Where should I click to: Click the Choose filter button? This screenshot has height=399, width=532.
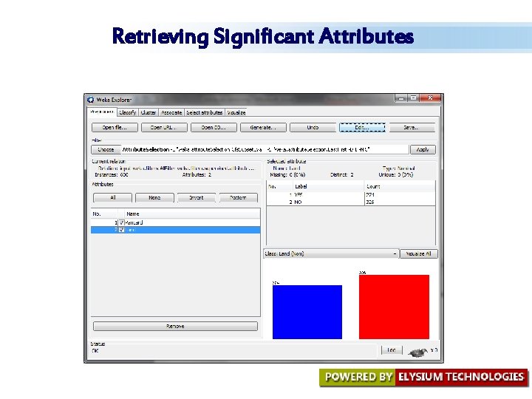[x=106, y=149]
